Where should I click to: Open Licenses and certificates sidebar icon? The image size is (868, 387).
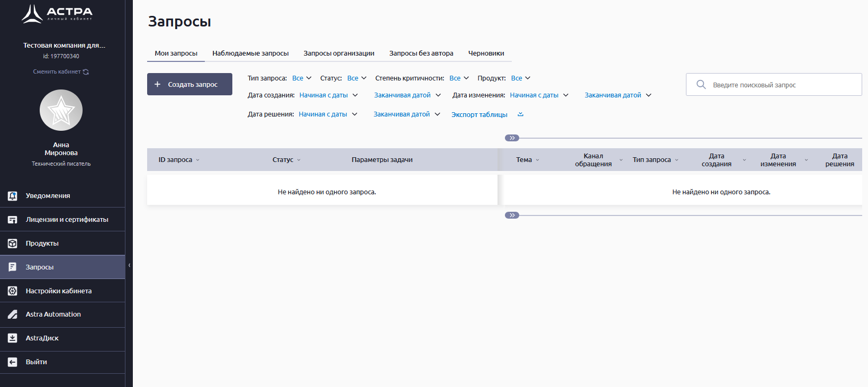(13, 220)
